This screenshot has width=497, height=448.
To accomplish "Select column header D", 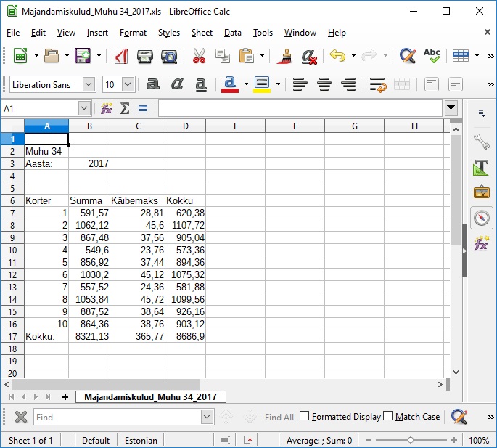I will (186, 126).
